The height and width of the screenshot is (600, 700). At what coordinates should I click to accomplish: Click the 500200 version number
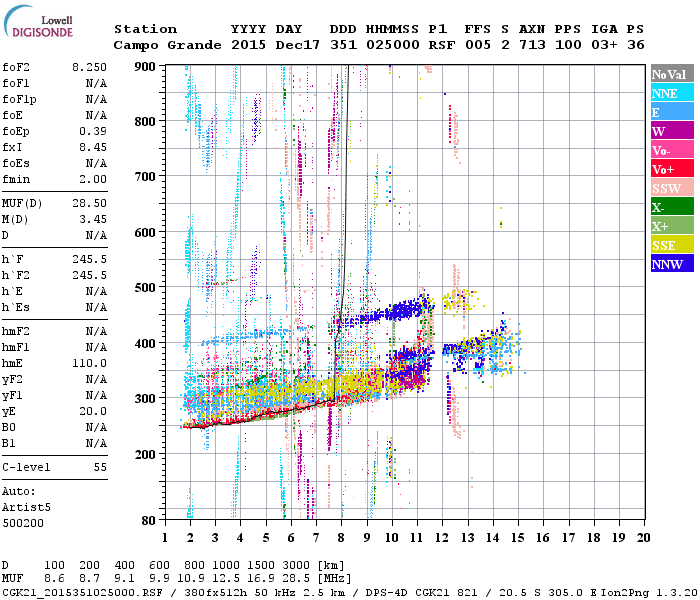(23, 523)
